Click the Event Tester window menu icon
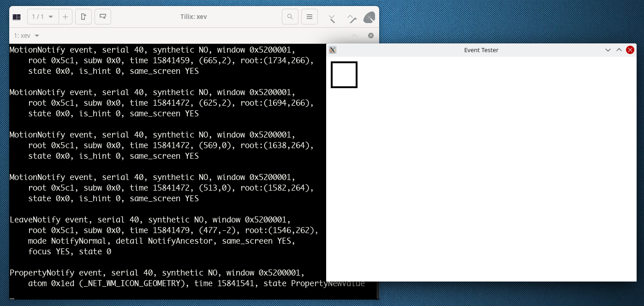This screenshot has width=644, height=306. [333, 50]
